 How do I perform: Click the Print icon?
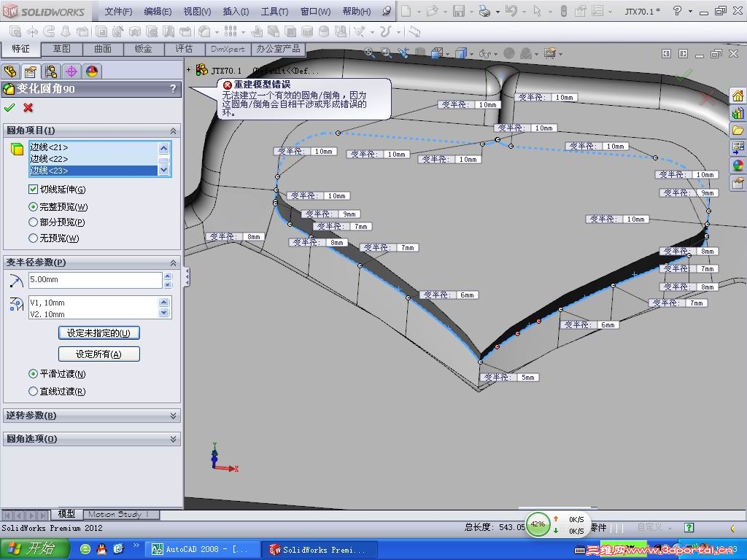pos(484,10)
